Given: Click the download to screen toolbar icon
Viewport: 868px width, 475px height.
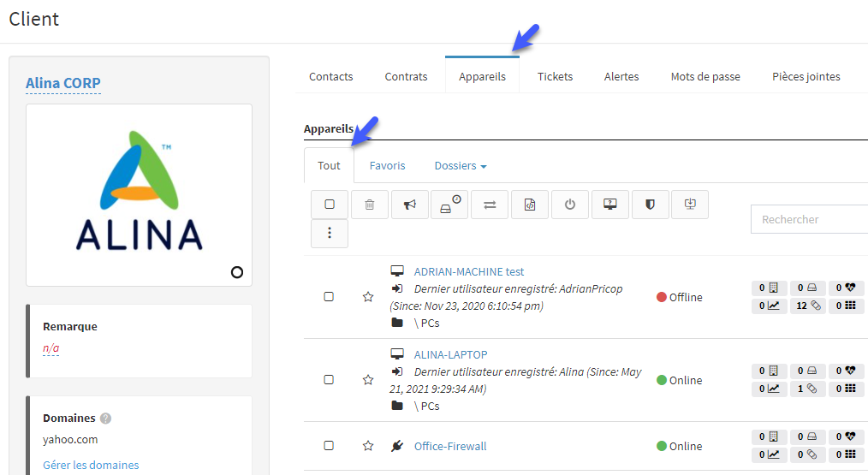Looking at the screenshot, I should 690,205.
